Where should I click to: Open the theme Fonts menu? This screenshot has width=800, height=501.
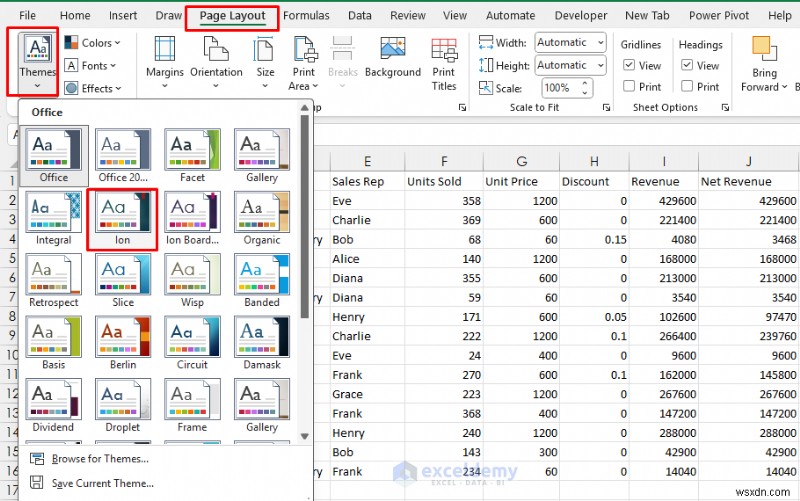(x=91, y=66)
